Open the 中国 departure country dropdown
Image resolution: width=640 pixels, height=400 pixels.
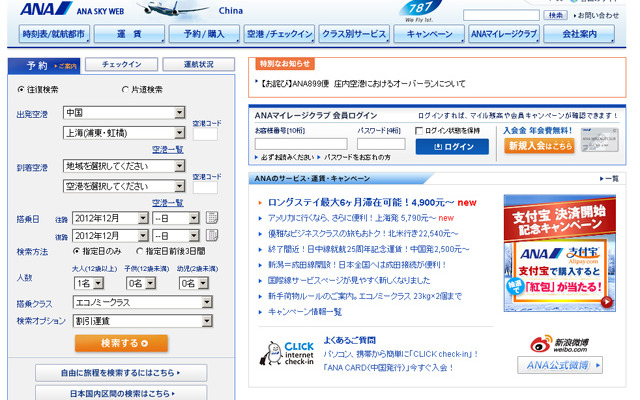[x=124, y=113]
